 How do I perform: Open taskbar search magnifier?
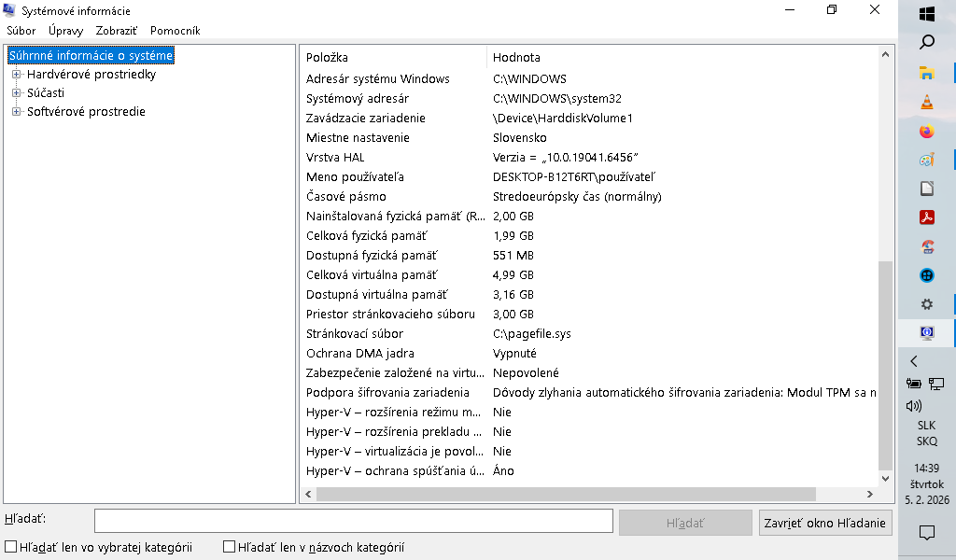pos(927,42)
